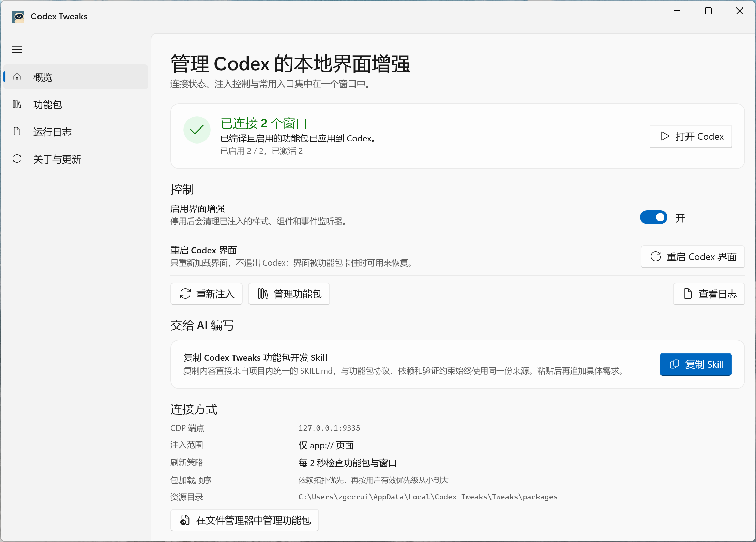The image size is (756, 542).
Task: Toggle the hamburger navigation menu
Action: click(x=17, y=49)
